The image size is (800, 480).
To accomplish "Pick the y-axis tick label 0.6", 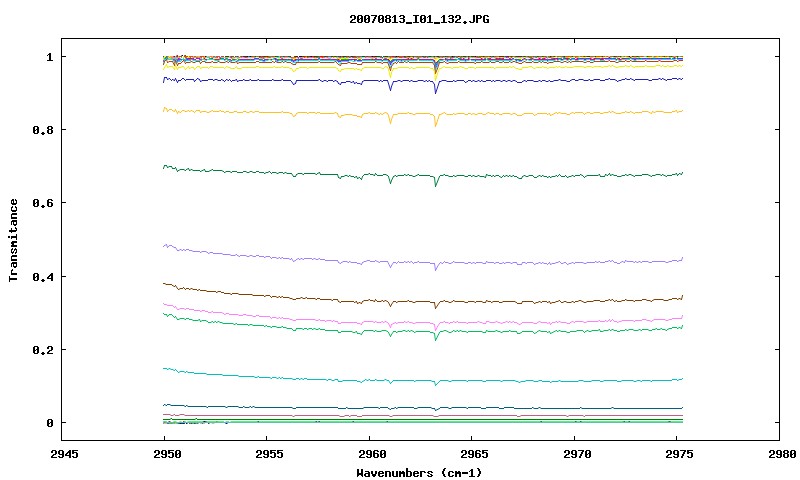I will (x=43, y=203).
